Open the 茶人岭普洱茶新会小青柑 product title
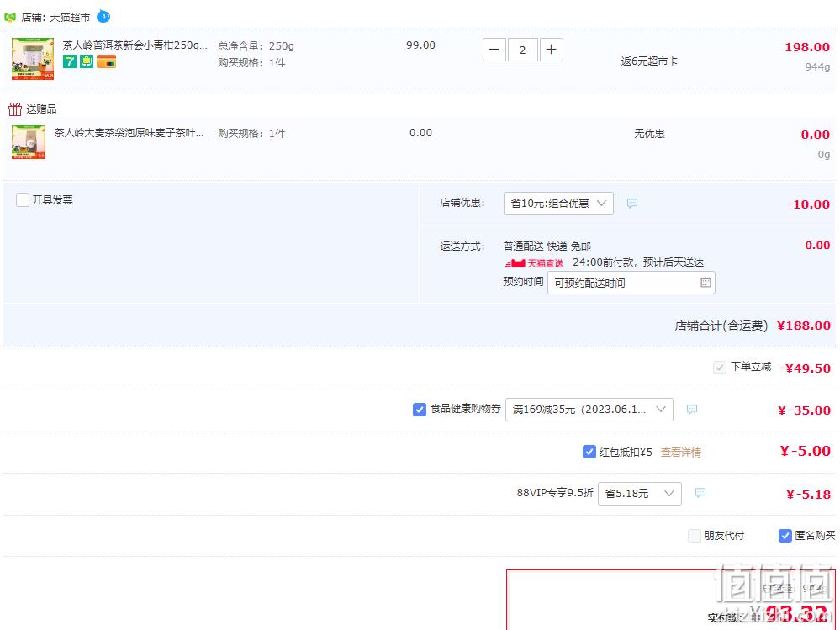Screen dimensions: 840x630 tap(135, 45)
